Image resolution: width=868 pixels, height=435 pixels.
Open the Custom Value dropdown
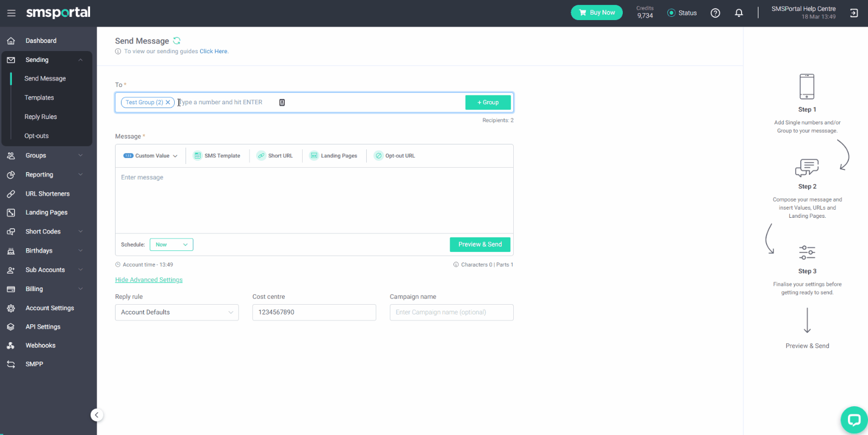(x=151, y=156)
